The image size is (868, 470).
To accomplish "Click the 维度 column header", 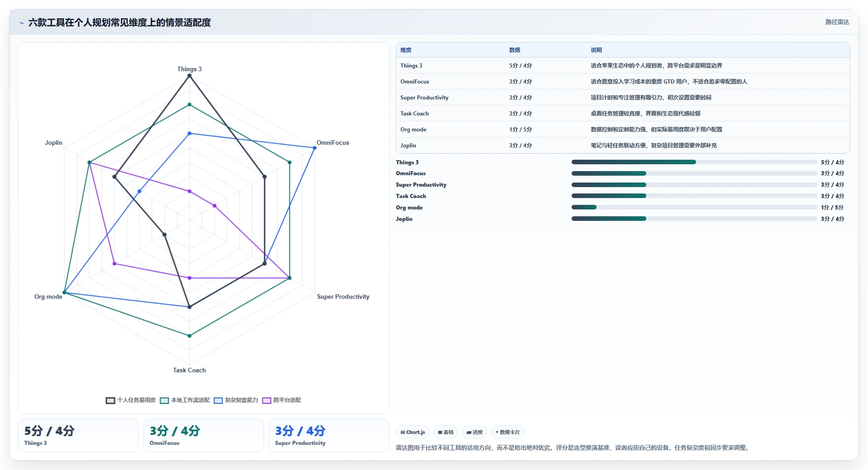I will point(406,50).
